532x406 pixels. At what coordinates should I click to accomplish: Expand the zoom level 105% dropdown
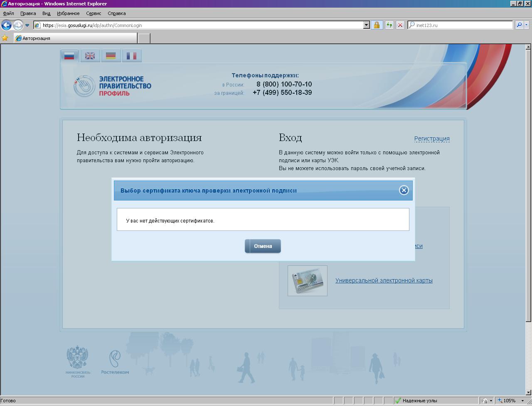pyautogui.click(x=522, y=401)
